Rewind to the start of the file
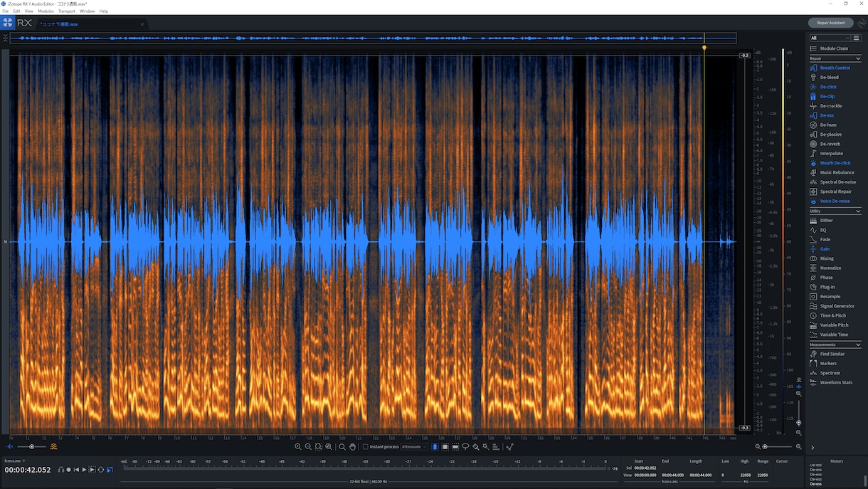The height and width of the screenshot is (489, 868). tap(76, 470)
